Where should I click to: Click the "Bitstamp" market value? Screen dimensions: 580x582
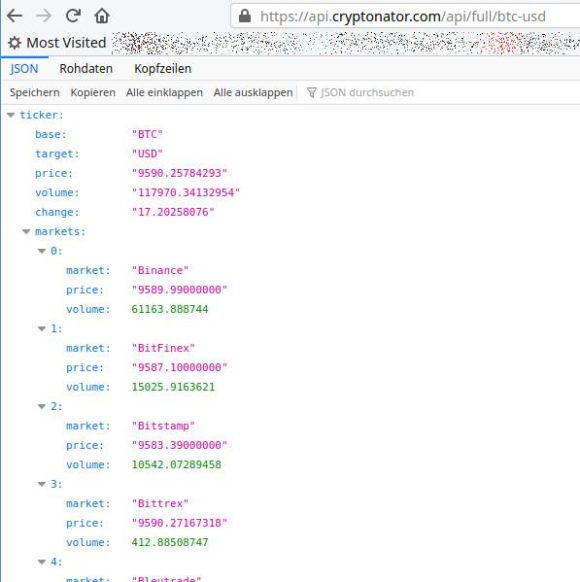pos(163,426)
